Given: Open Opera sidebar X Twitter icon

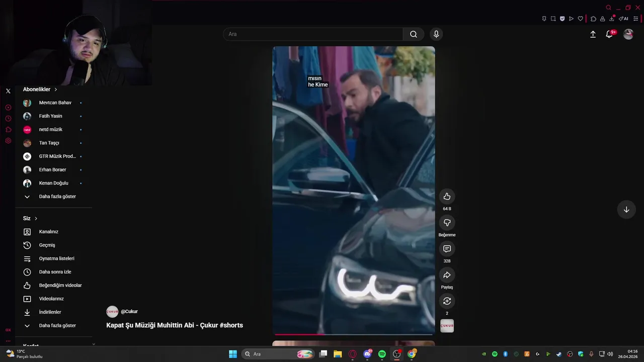Looking at the screenshot, I should click(8, 91).
